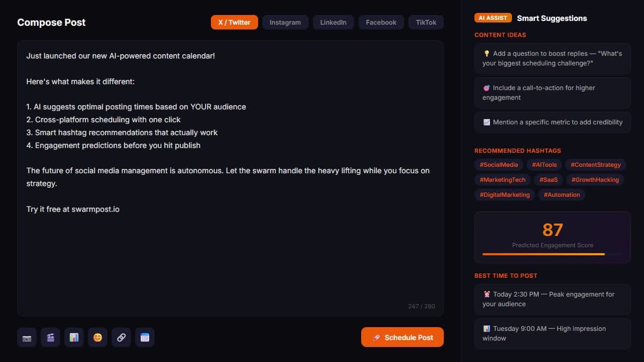Open the calendar scheduling icon
Viewport: 644px width, 362px height.
(145, 337)
